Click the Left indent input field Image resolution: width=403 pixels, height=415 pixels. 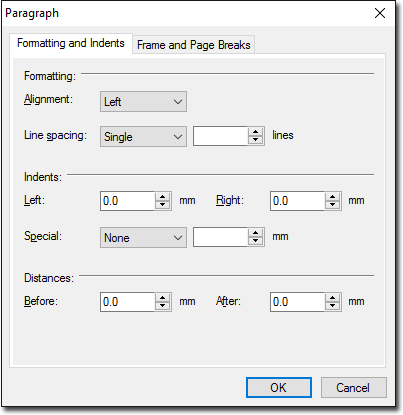pyautogui.click(x=128, y=201)
